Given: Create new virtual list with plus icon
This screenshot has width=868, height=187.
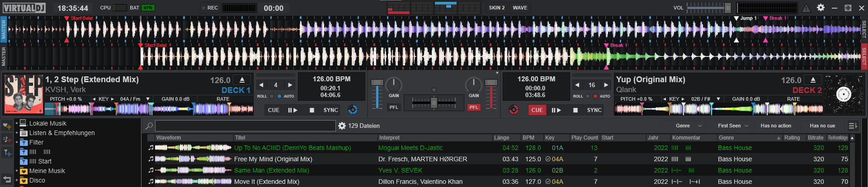Looking at the screenshot, I should pyautogui.click(x=7, y=140).
